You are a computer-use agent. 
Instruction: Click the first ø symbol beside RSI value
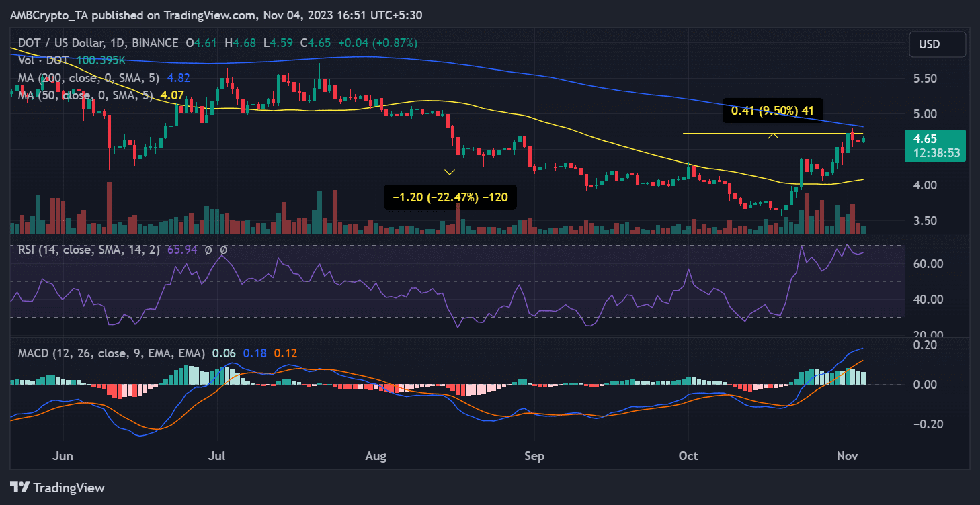click(208, 250)
